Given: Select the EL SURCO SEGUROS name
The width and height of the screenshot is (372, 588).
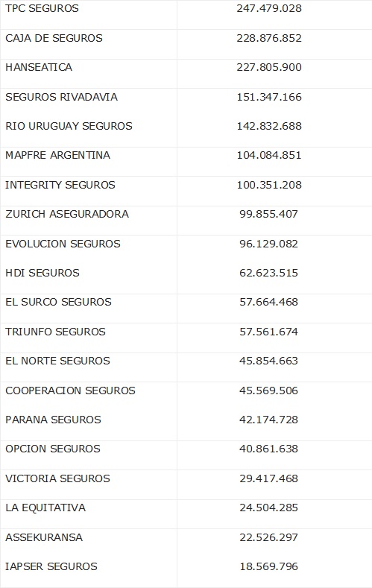Looking at the screenshot, I should (58, 302).
